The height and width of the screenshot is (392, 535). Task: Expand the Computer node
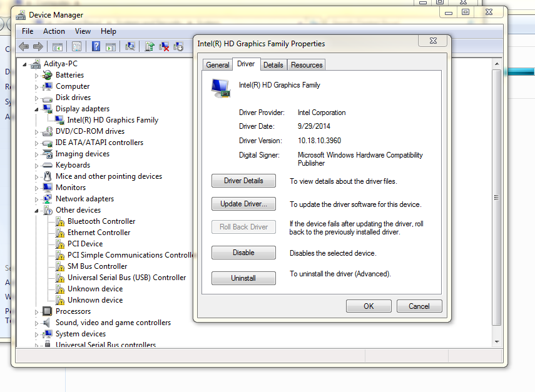36,87
